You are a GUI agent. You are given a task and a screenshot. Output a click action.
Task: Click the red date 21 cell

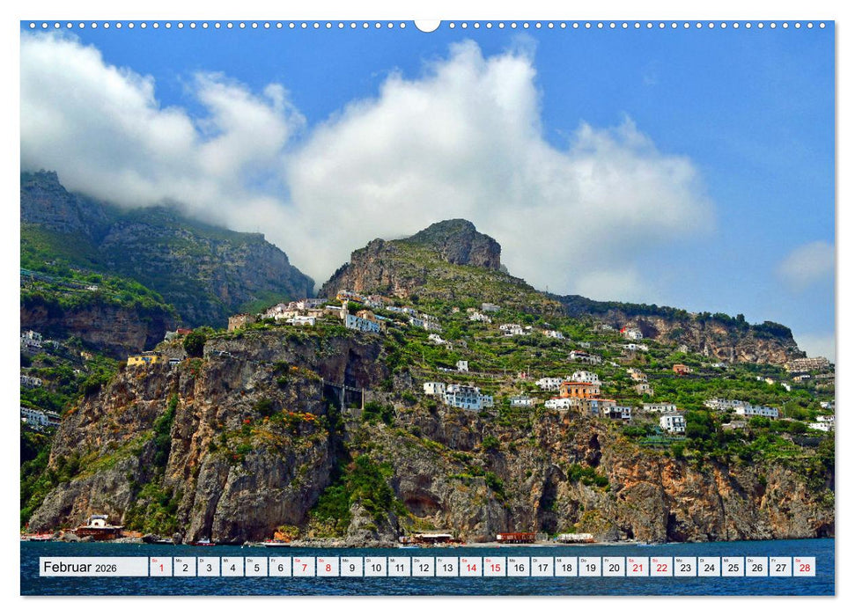pyautogui.click(x=637, y=567)
